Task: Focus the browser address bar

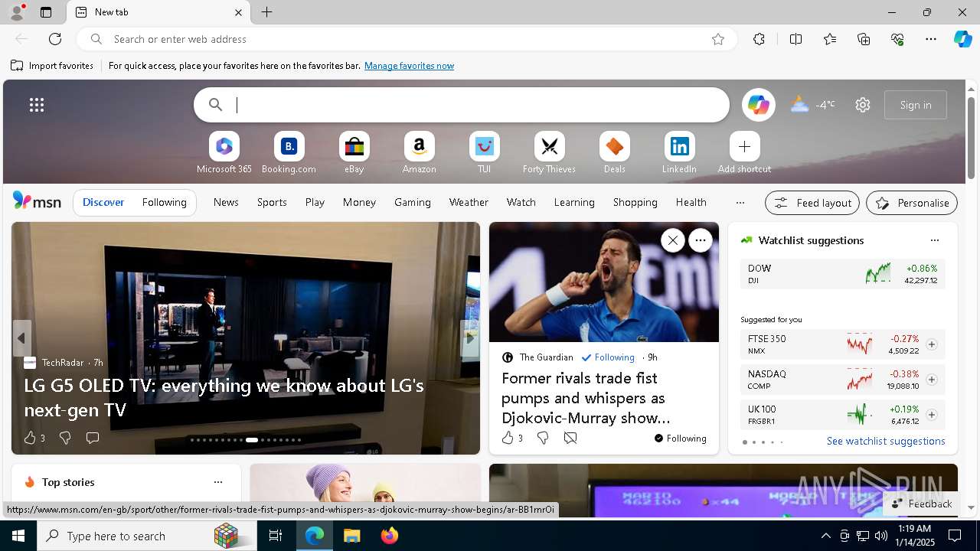Action: [x=406, y=39]
